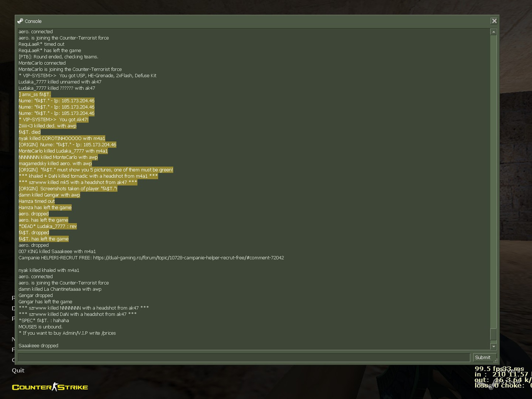Click the Console window title bar
This screenshot has width=532, height=399.
(253, 21)
